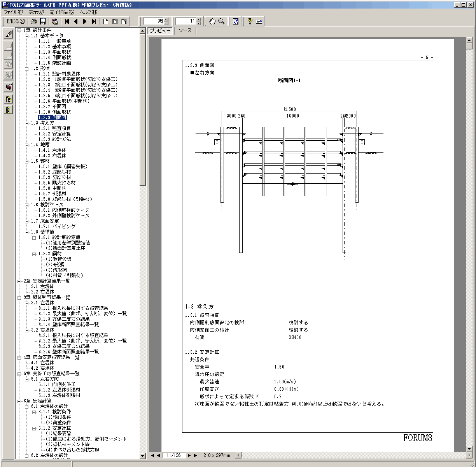This screenshot has height=467, width=476.
Task: Open the 表示(V) menu
Action: pyautogui.click(x=36, y=12)
